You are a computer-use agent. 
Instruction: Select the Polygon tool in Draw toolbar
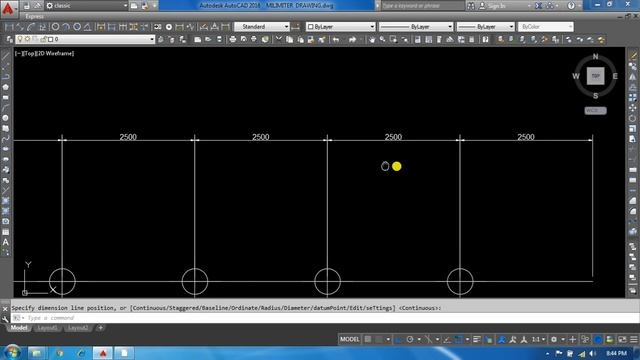(6, 87)
